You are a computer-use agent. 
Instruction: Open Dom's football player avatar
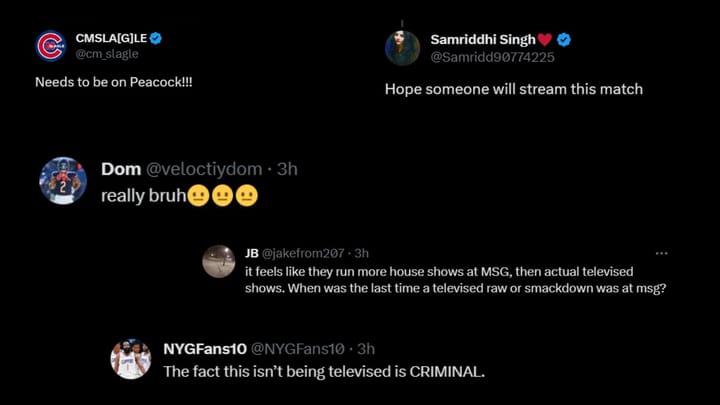(62, 180)
